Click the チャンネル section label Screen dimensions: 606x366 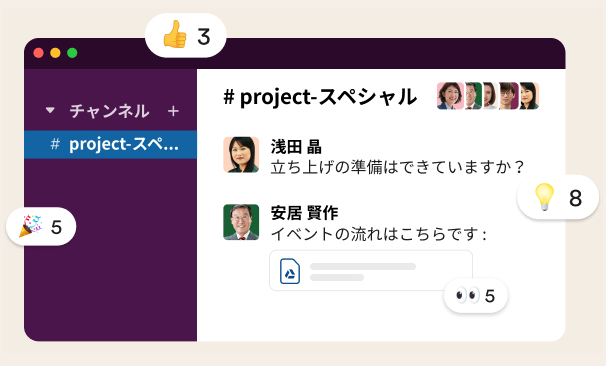[109, 111]
